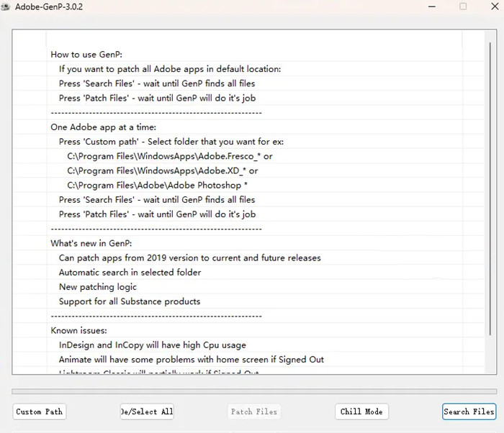This screenshot has height=433, width=504.
Task: Select 'Support for all Substance products' line
Action: click(130, 301)
